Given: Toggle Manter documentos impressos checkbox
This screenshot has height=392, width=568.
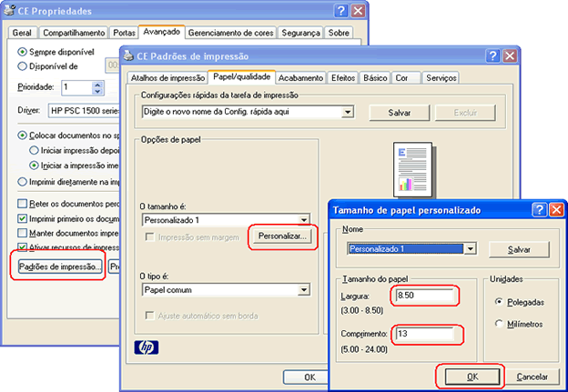Looking at the screenshot, I should pos(23,233).
